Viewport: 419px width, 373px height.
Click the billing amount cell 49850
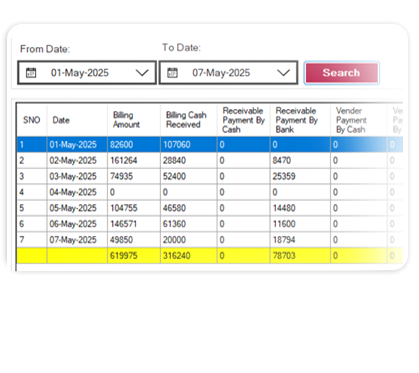134,240
